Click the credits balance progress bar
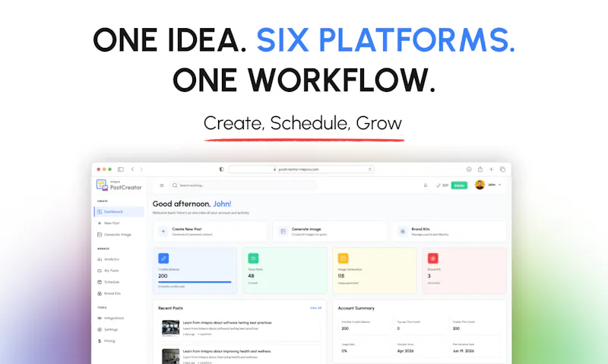This screenshot has height=364, width=608. [x=195, y=282]
